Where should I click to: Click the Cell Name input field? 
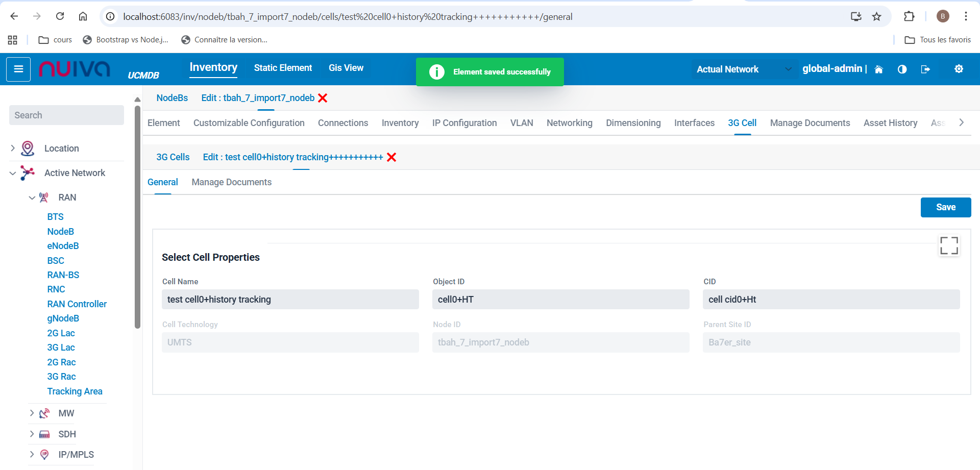[290, 300]
